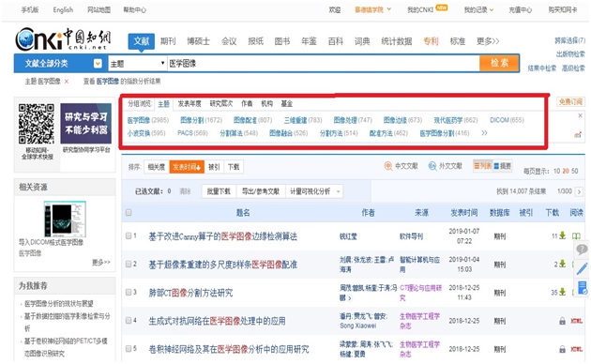Clear selected documents with 清除

(185, 191)
